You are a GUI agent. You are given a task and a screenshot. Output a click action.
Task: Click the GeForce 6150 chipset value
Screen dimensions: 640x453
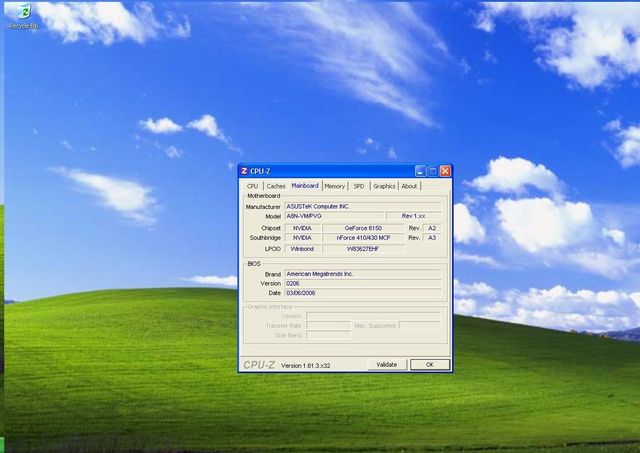363,228
